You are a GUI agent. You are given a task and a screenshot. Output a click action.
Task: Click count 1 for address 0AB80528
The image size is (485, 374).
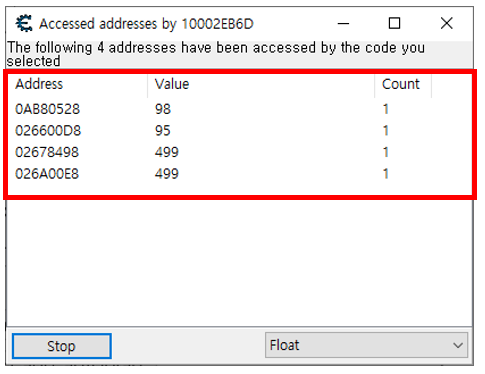click(x=386, y=109)
